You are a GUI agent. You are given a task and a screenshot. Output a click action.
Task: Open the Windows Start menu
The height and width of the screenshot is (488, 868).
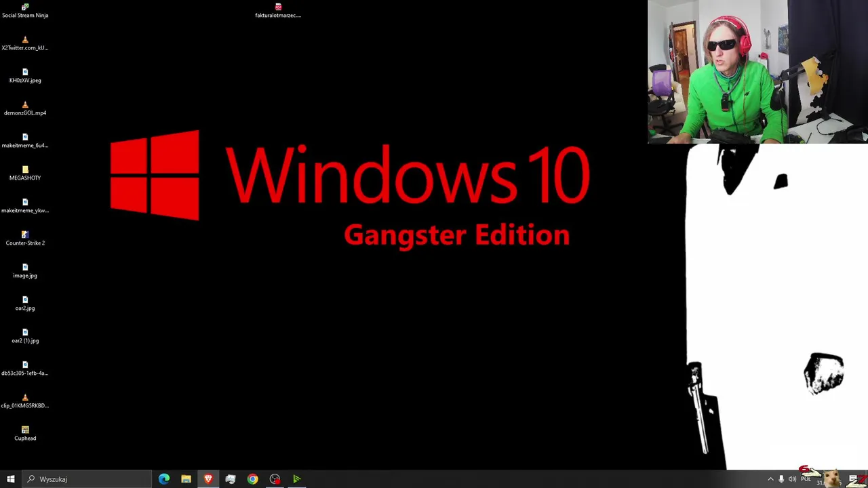(x=11, y=479)
